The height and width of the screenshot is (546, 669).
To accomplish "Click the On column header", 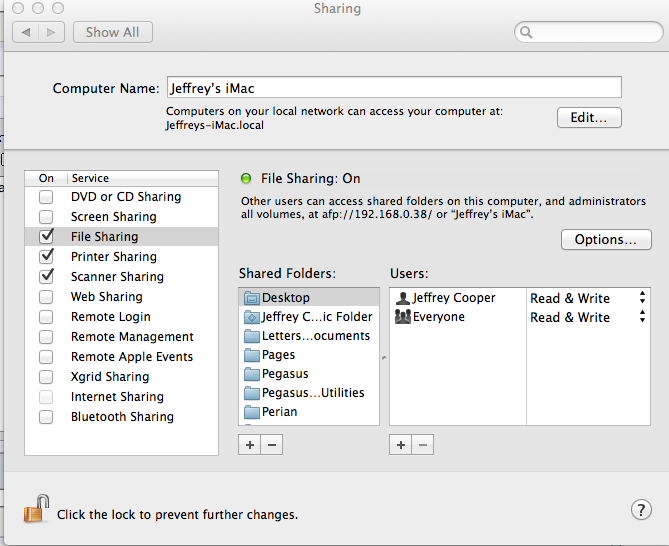I will tap(46, 178).
